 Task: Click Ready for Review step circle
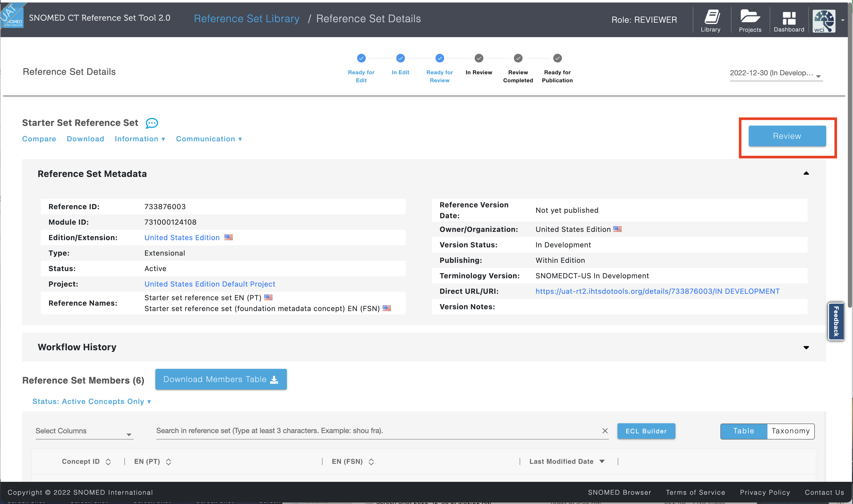point(440,58)
